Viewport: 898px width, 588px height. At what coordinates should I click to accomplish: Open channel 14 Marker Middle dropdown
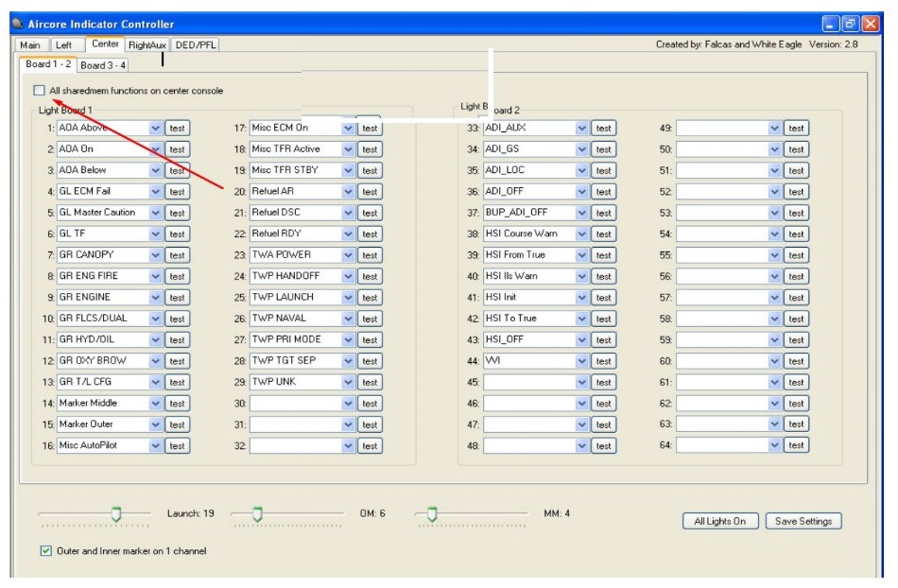[x=156, y=404]
